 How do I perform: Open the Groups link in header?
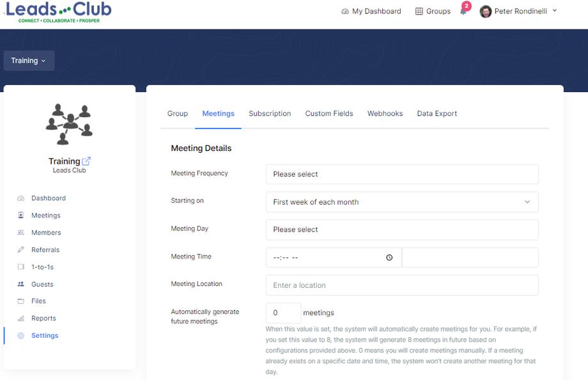point(438,12)
